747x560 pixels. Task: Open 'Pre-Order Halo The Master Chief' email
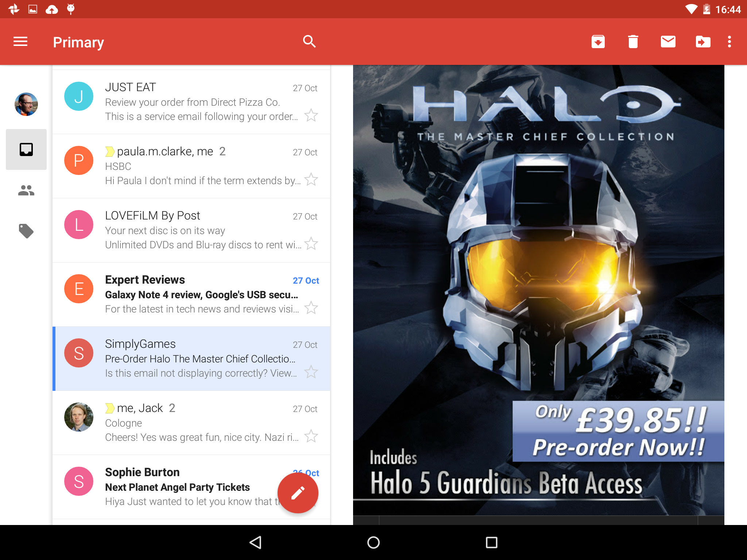tap(200, 359)
